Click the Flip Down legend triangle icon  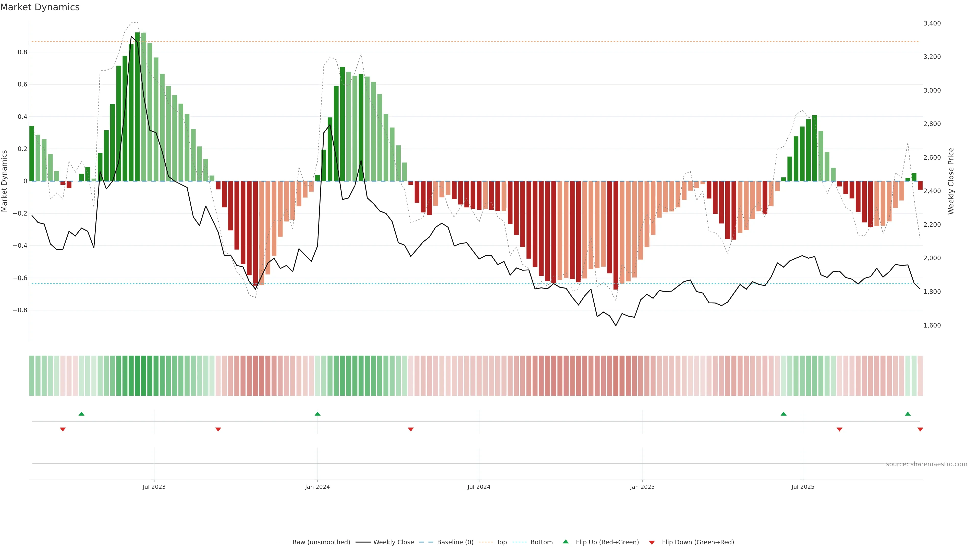(x=652, y=542)
